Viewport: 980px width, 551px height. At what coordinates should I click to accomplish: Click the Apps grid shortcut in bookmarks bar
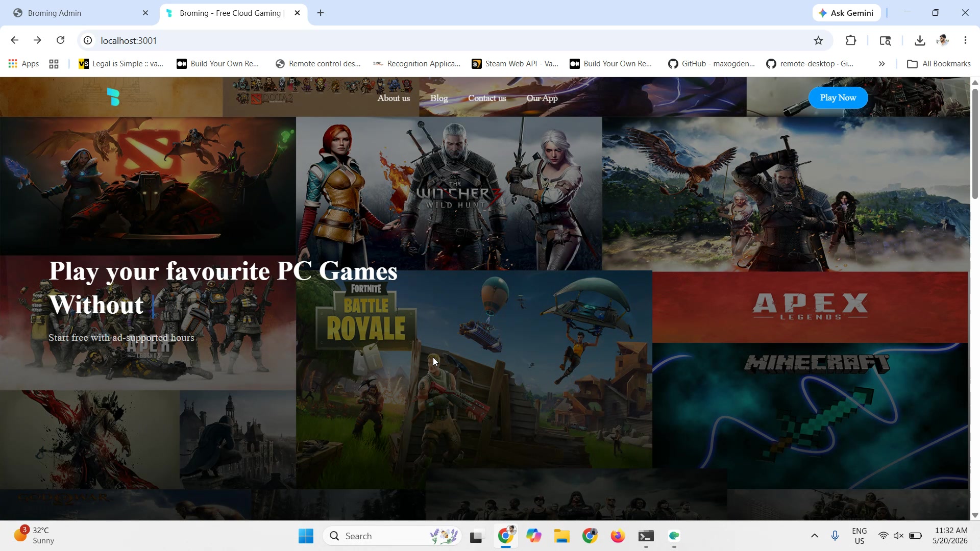[x=24, y=64]
